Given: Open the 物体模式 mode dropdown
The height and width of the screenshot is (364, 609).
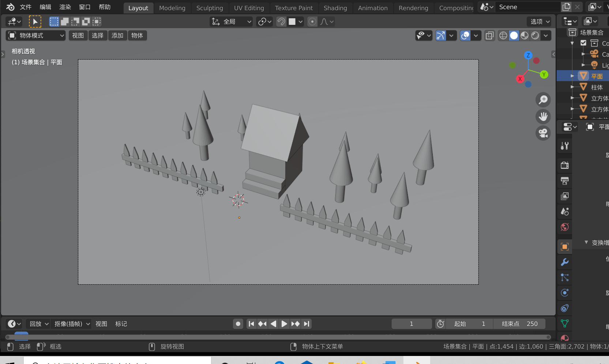Looking at the screenshot, I should point(36,35).
